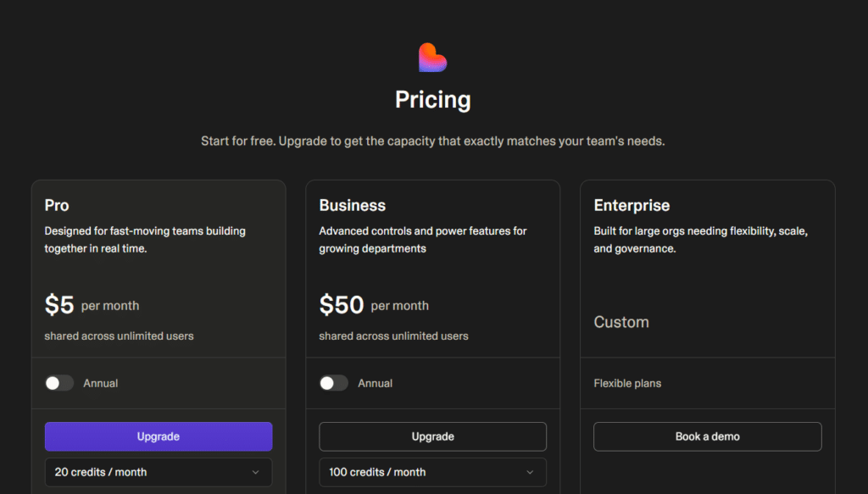Click the Custom pricing label on Enterprise
This screenshot has width=868, height=494.
pyautogui.click(x=621, y=322)
